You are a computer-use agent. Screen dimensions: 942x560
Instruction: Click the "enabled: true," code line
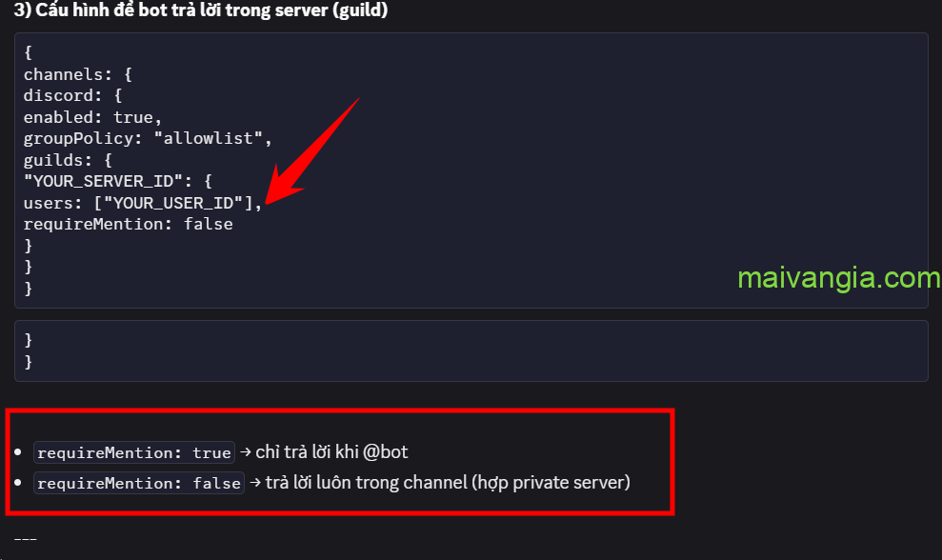[x=88, y=117]
